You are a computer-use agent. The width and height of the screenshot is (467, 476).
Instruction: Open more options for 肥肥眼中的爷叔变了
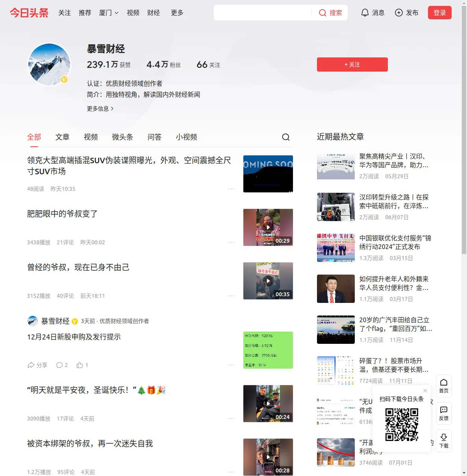pyautogui.click(x=231, y=242)
